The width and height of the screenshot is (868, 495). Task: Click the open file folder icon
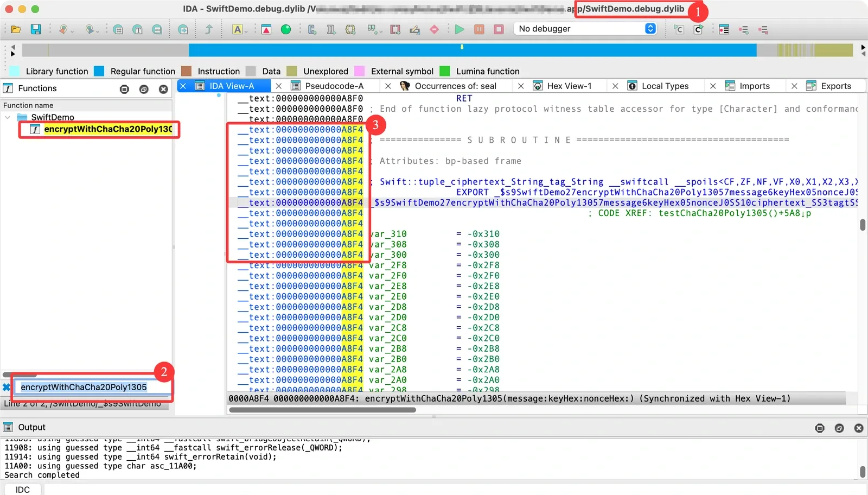tap(16, 29)
